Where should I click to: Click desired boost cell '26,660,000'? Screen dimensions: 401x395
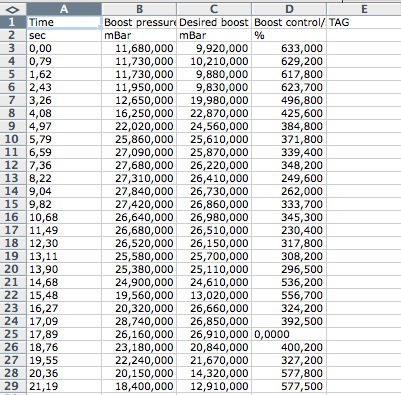click(214, 308)
